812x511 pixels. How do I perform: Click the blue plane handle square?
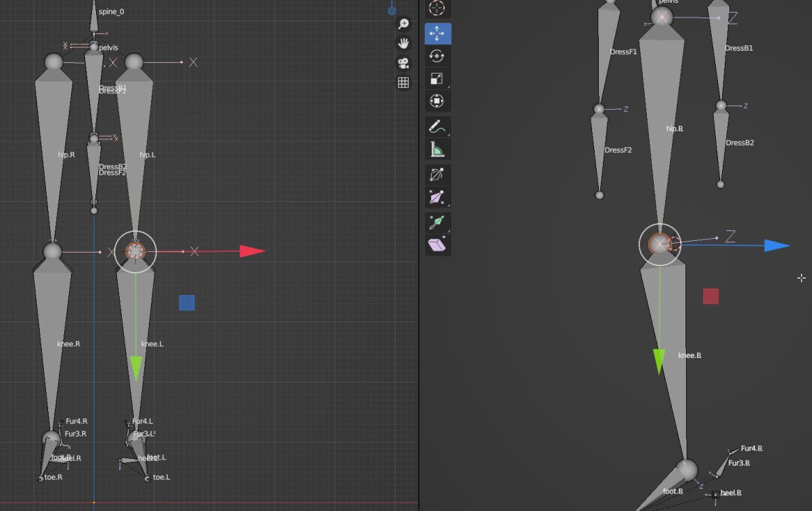point(187,303)
